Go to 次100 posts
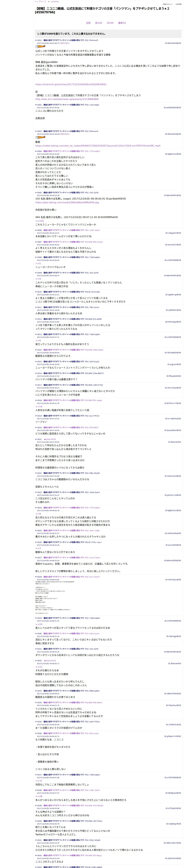 tap(110, 23)
